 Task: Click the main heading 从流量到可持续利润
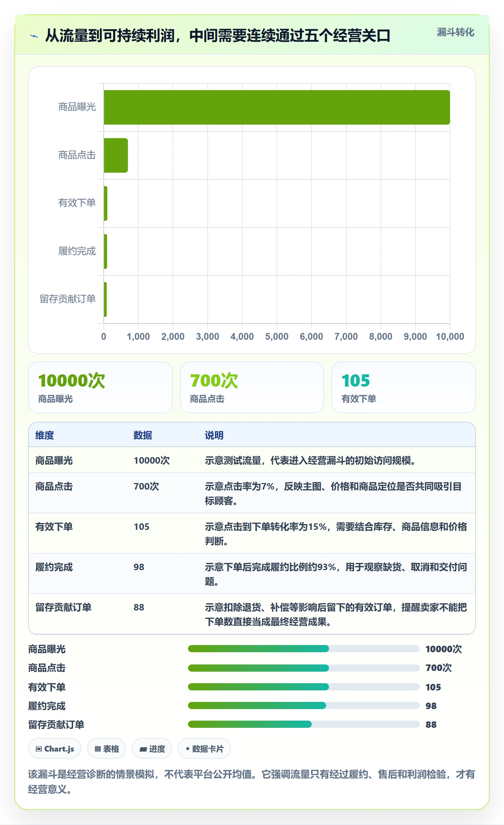217,36
